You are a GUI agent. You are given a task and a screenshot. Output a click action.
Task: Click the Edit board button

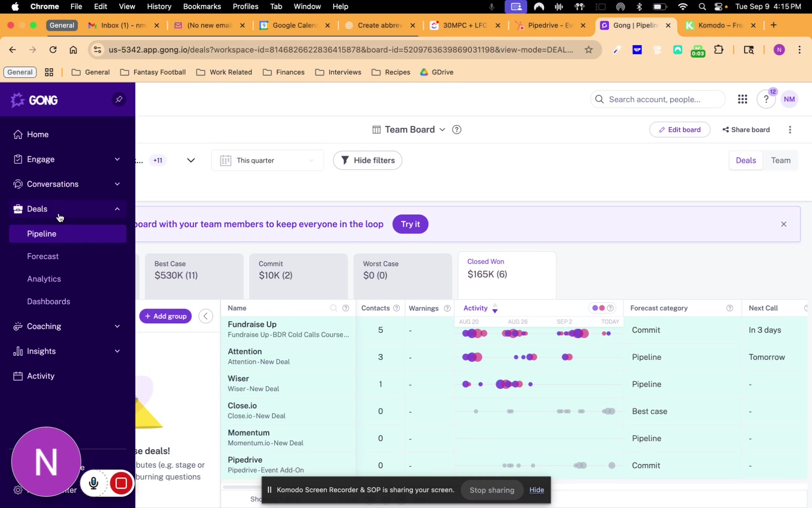[x=679, y=129]
